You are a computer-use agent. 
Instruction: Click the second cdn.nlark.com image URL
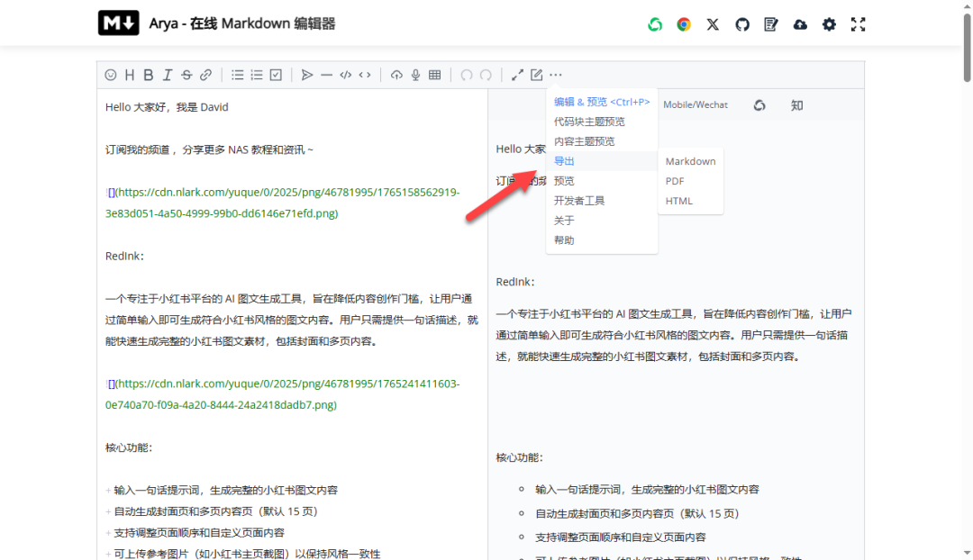283,394
